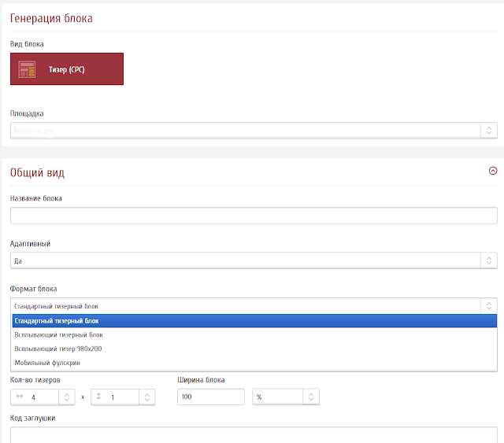Click the Формат блока dropdown arrows icon

click(489, 306)
